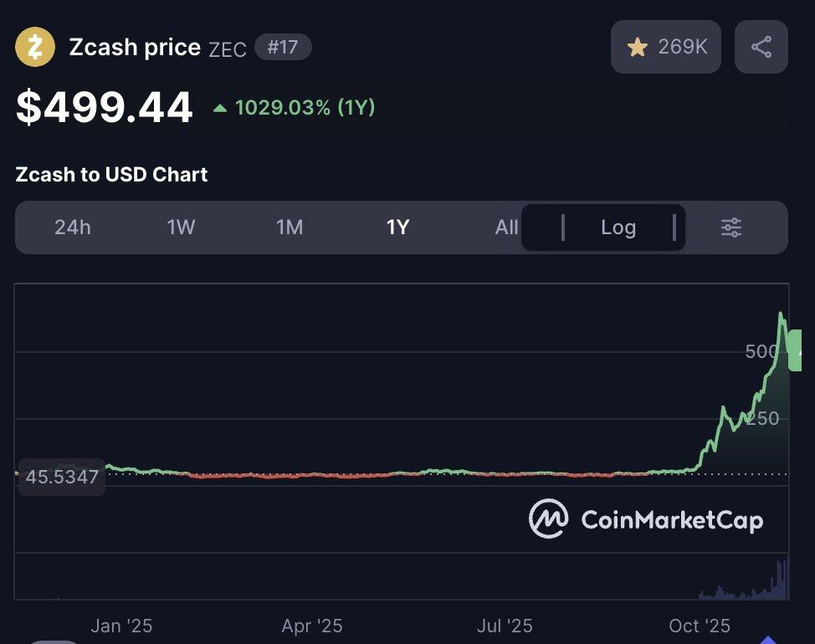Click the 45.5347 starting price label
The image size is (815, 644).
(62, 478)
